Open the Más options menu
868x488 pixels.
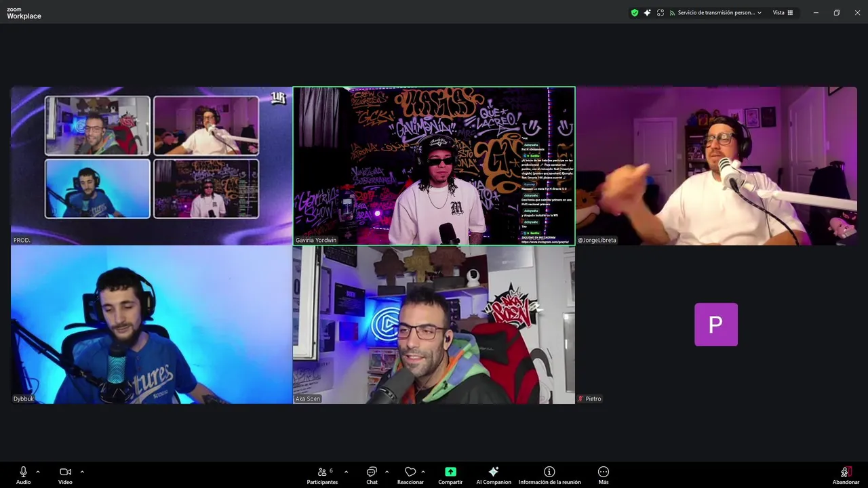604,475
